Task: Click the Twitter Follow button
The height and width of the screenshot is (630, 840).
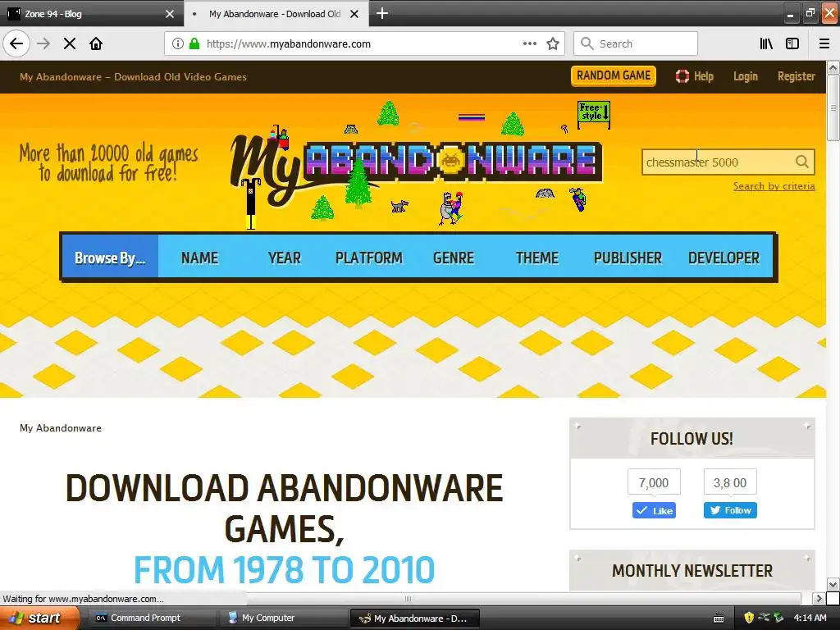Action: click(x=730, y=510)
